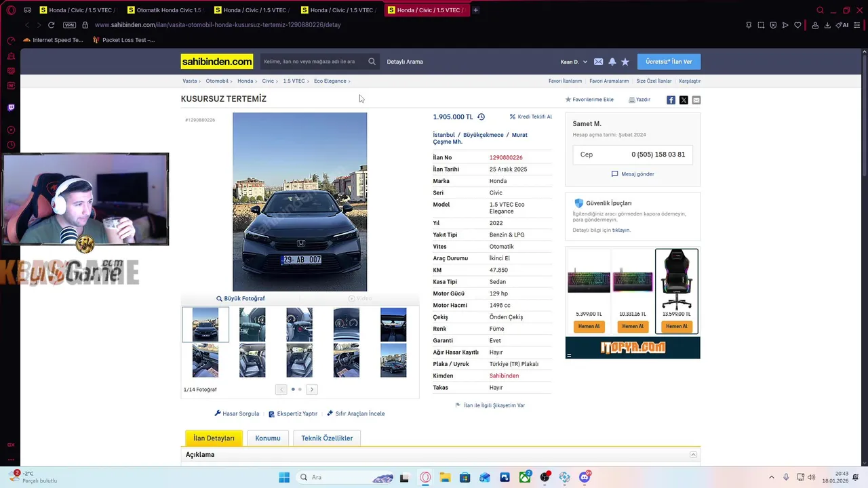
Task: Open the messages envelope icon
Action: pyautogui.click(x=598, y=62)
